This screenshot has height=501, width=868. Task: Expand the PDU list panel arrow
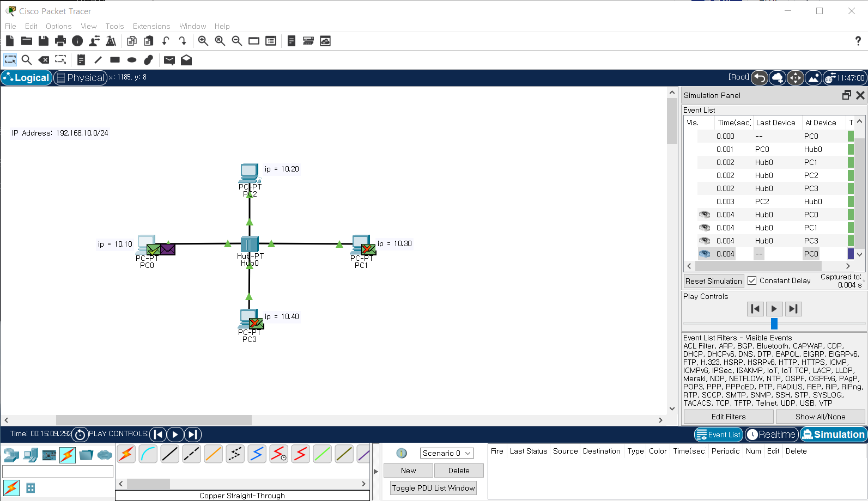click(376, 472)
